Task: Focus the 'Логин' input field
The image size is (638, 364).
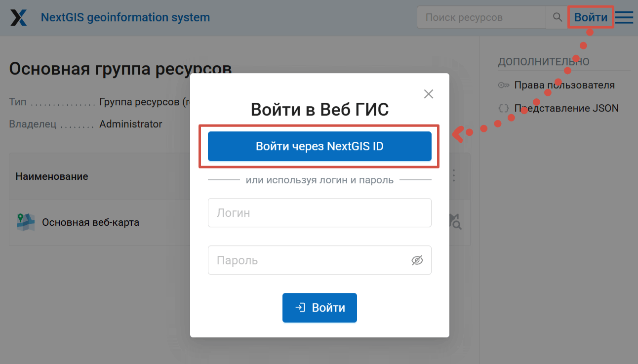Action: tap(319, 213)
